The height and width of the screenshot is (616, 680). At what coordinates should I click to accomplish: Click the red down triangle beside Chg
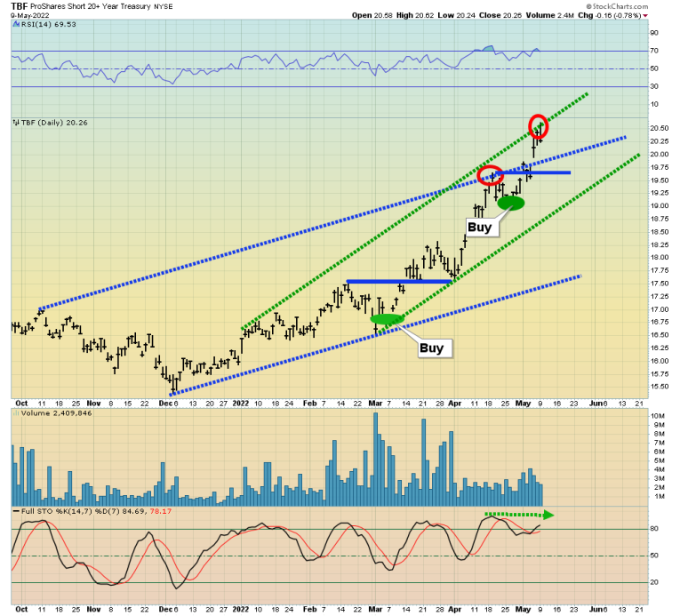(645, 16)
